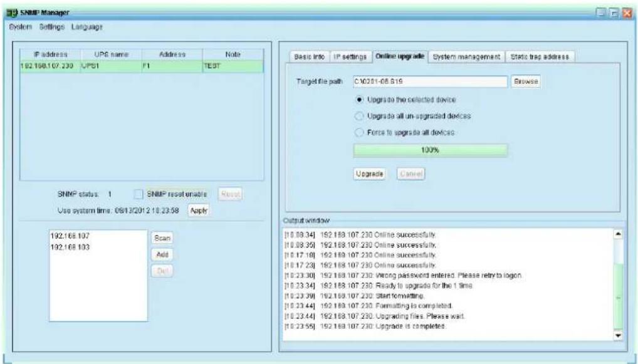Open the Language menu
638x364 pixels.
[86, 27]
